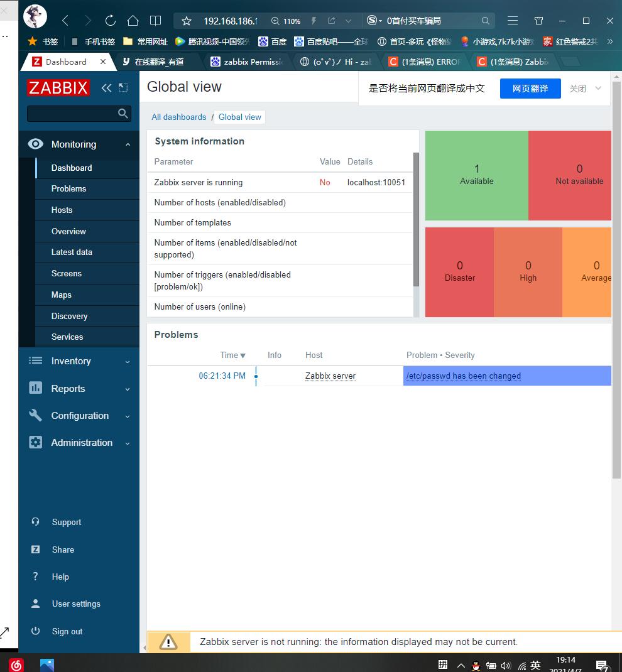Click the Configuration wrench icon
This screenshot has height=672, width=622.
tap(36, 415)
